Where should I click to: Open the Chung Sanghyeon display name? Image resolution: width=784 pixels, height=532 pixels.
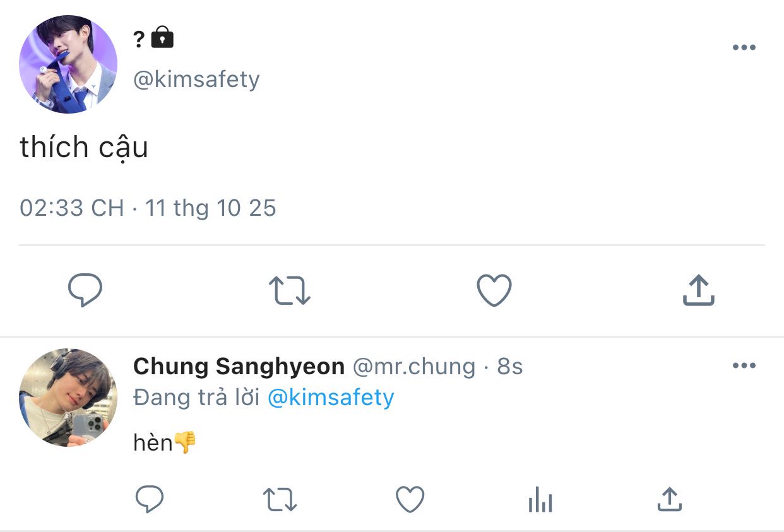click(239, 366)
